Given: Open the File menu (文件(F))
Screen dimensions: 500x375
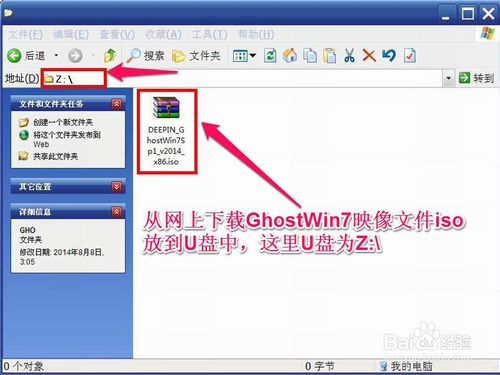Looking at the screenshot, I should pyautogui.click(x=25, y=34).
